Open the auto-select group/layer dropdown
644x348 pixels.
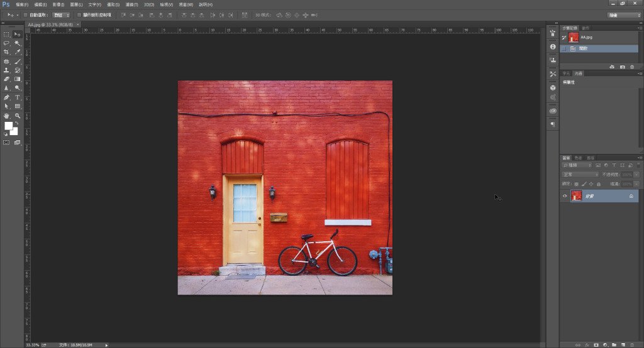[x=61, y=14]
